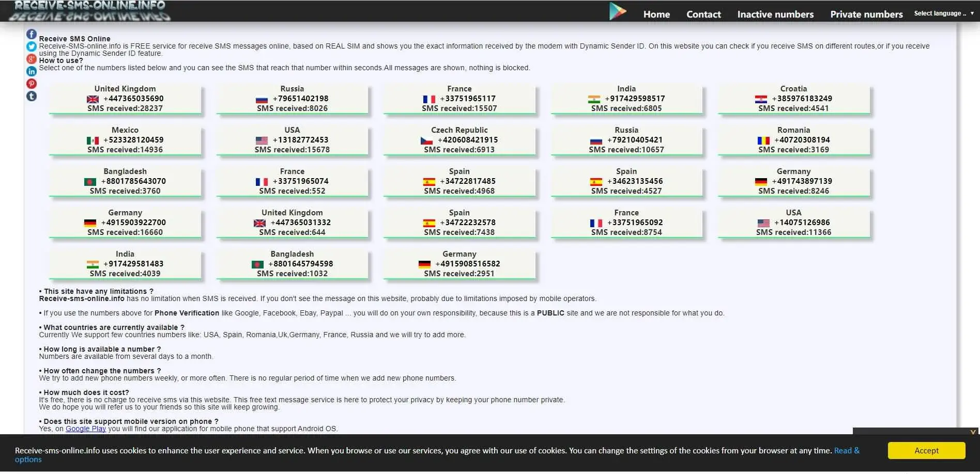Open Bangladesh number +8801785643070
980x474 pixels.
pyautogui.click(x=125, y=181)
